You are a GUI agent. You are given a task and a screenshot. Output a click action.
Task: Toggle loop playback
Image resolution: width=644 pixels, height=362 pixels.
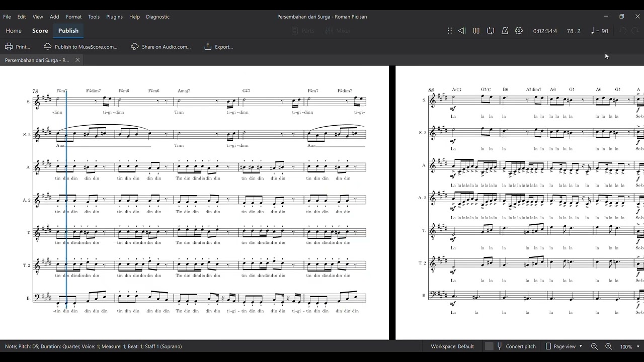coord(491,31)
